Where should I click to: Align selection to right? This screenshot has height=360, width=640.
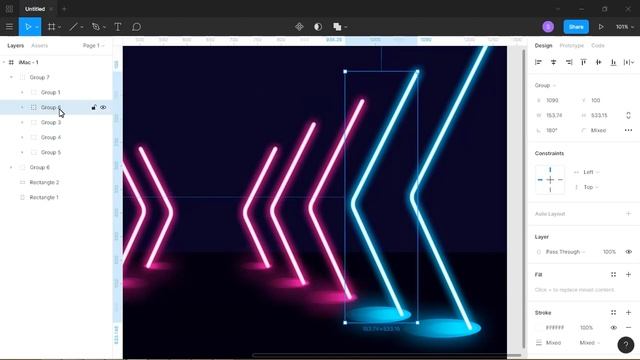pos(569,62)
